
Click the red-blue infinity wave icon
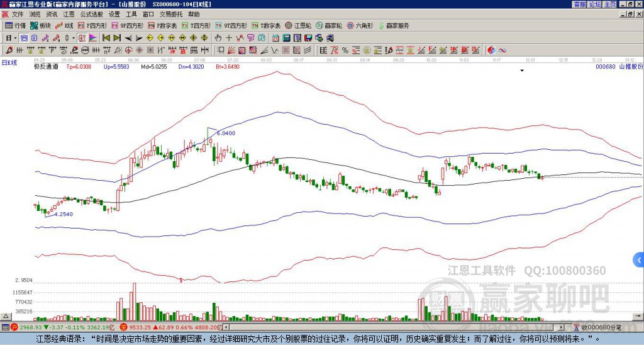[x=502, y=50]
